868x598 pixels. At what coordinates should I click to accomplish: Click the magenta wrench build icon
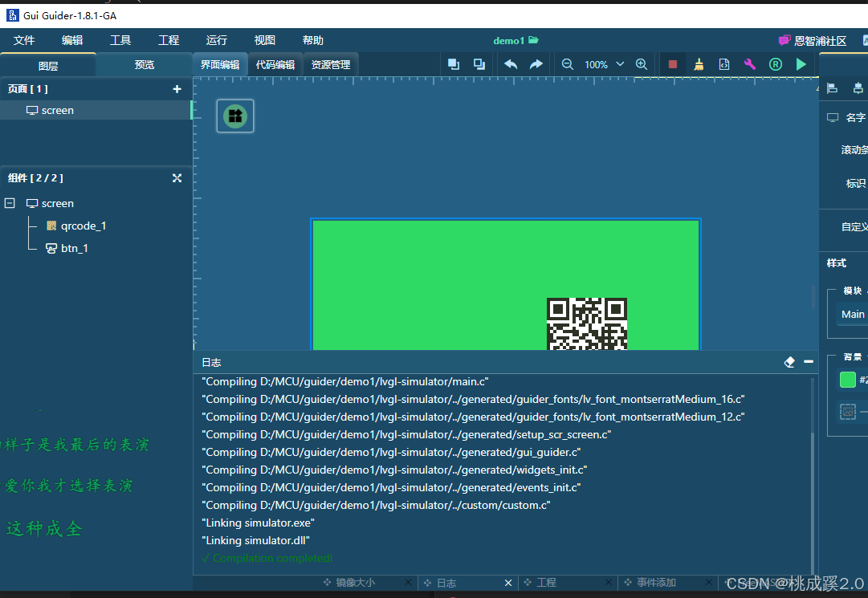[x=749, y=64]
